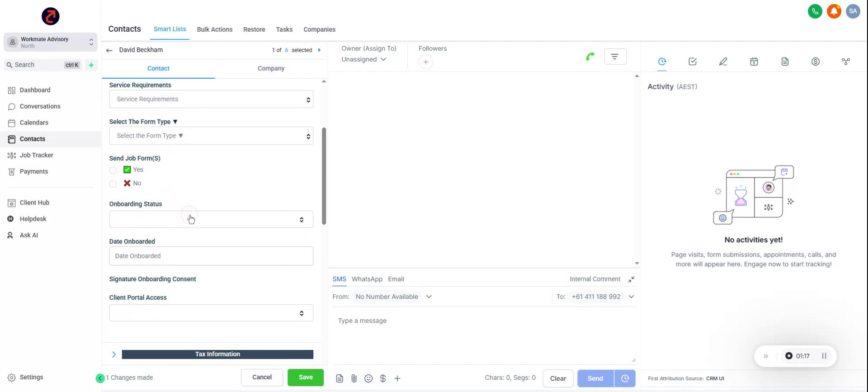Open Client Portal Access dropdown
The width and height of the screenshot is (868, 392).
211,313
